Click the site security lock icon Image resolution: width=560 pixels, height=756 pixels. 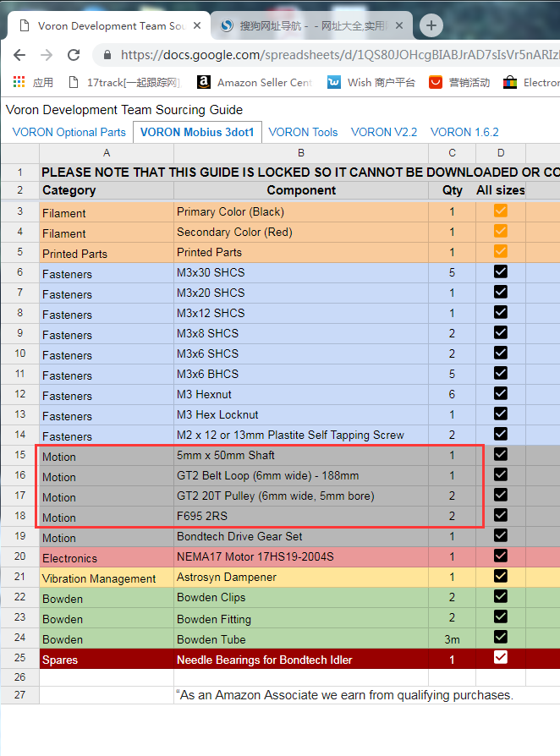(107, 55)
